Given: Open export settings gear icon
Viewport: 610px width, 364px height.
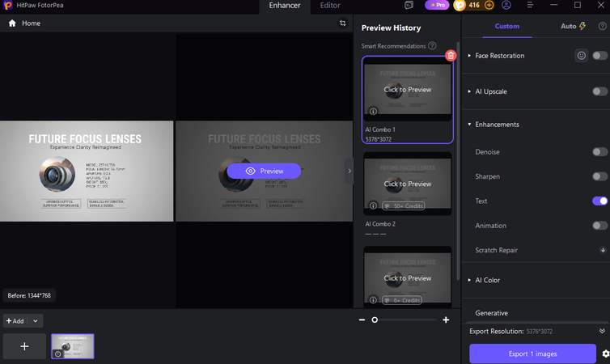Looking at the screenshot, I should 605,353.
